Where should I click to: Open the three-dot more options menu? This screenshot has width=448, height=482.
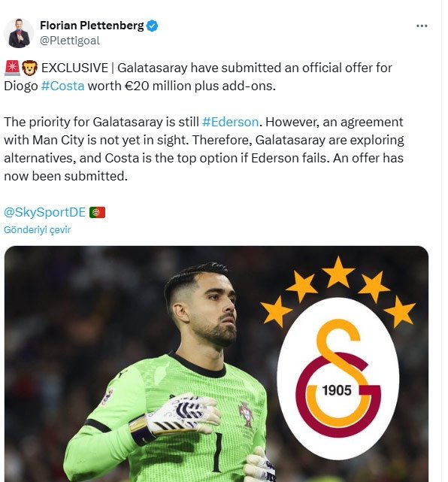422,26
